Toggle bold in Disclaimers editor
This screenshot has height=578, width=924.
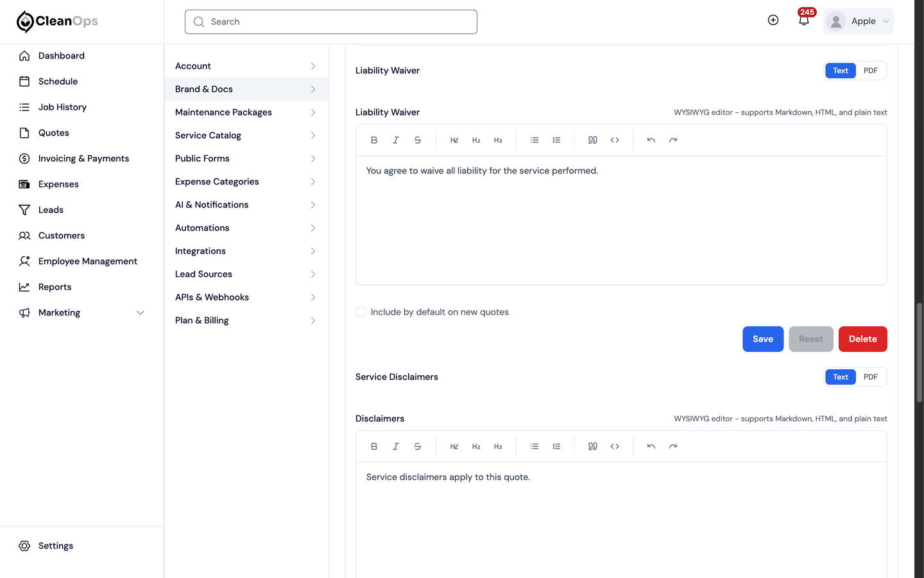coord(374,446)
